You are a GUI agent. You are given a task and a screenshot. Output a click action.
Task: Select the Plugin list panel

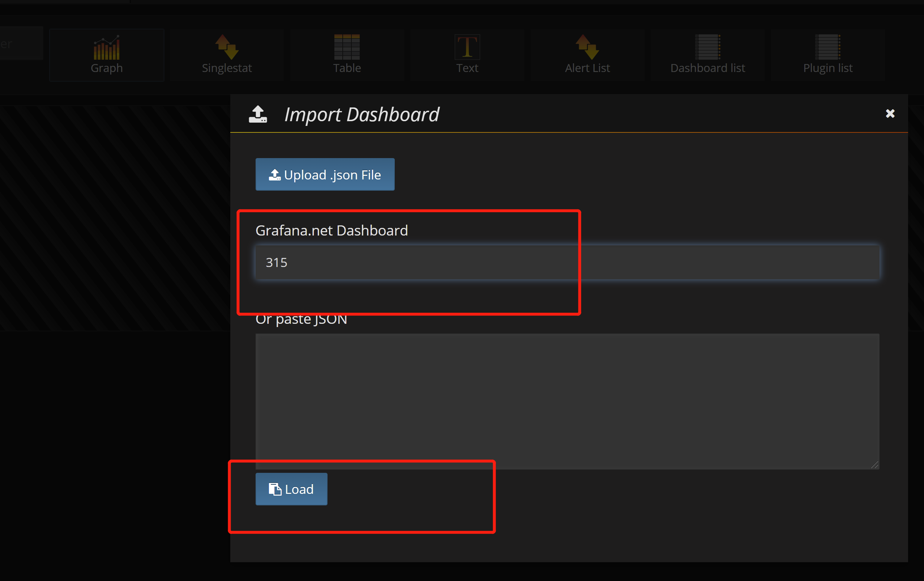[x=828, y=55]
